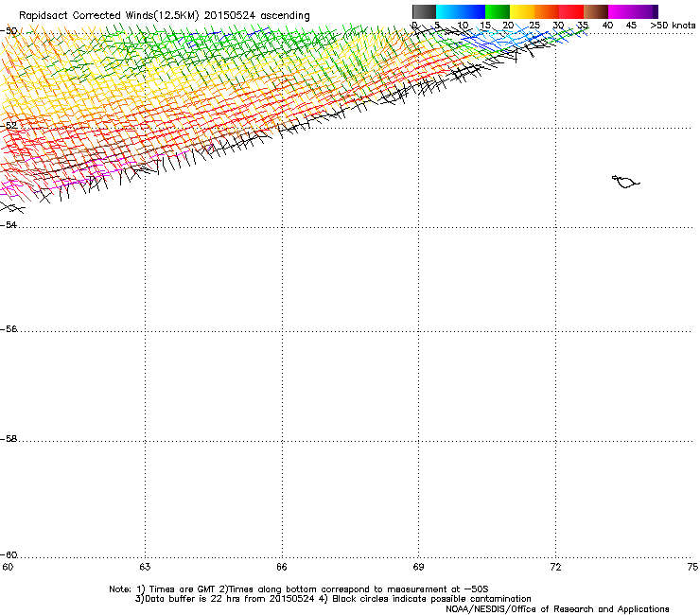Click the legend tick label '10'

pos(463,26)
